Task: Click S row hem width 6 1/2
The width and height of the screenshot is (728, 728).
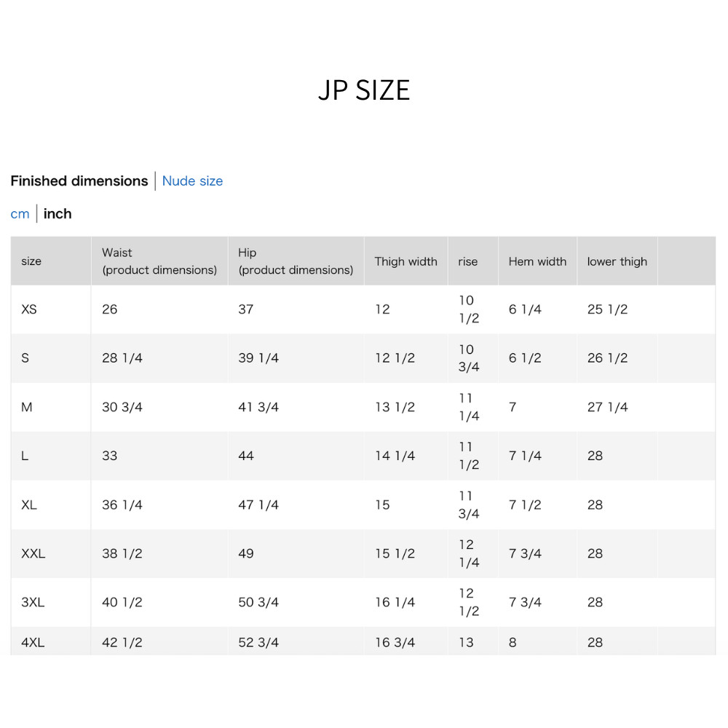Action: coord(525,358)
